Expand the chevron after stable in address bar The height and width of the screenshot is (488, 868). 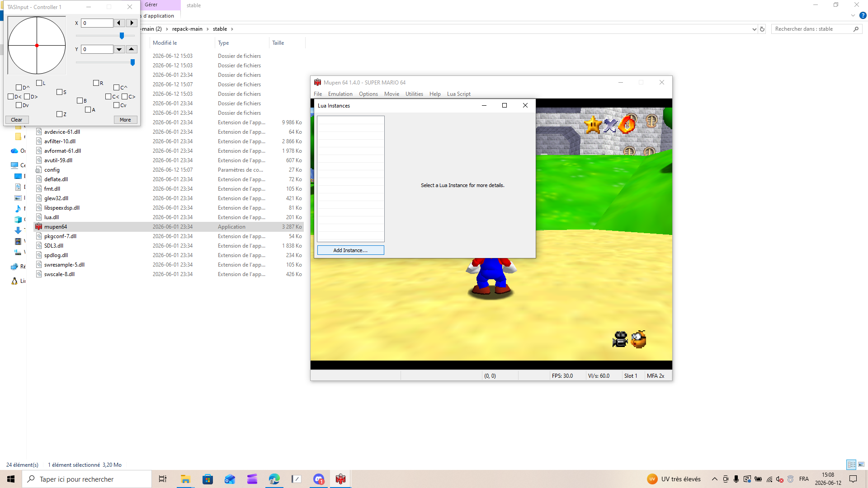(x=232, y=29)
